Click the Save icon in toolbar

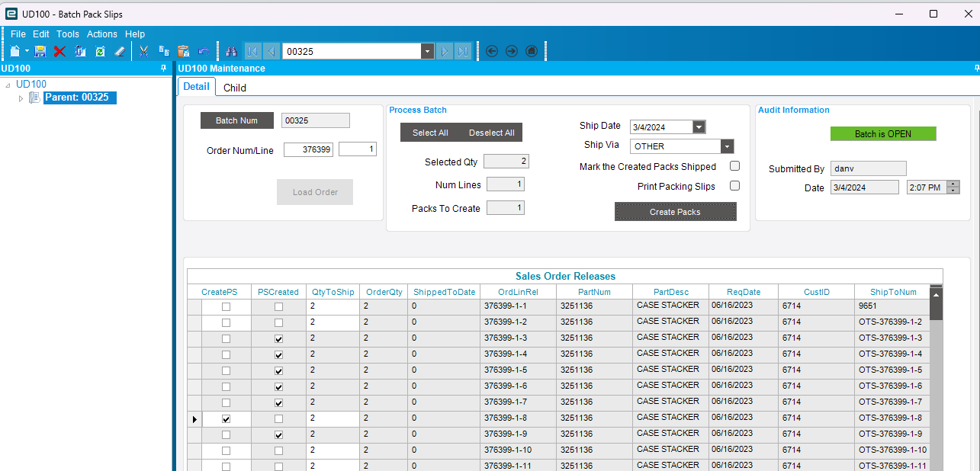coord(40,51)
